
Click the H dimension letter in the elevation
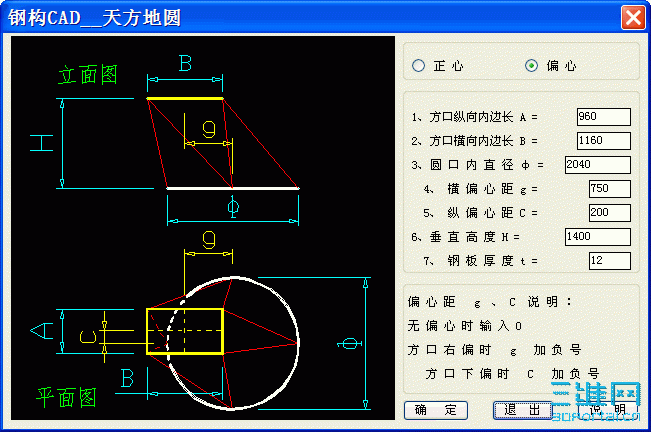coord(42,143)
